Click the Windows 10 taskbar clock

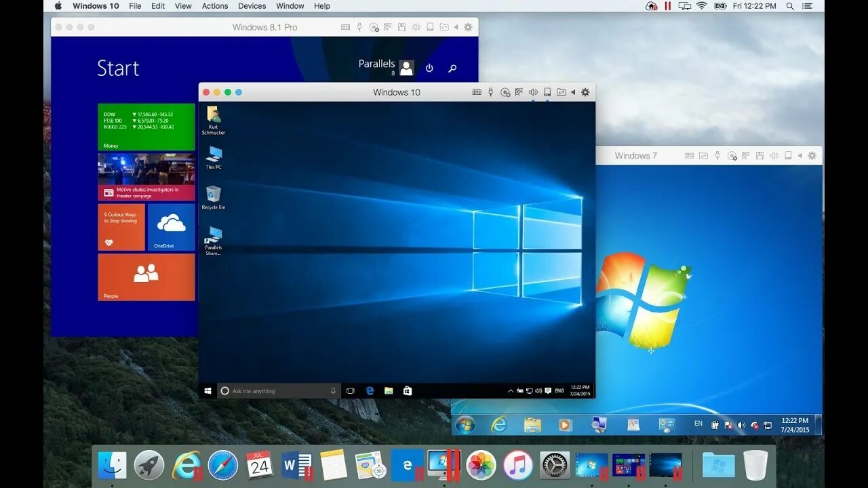pos(580,390)
